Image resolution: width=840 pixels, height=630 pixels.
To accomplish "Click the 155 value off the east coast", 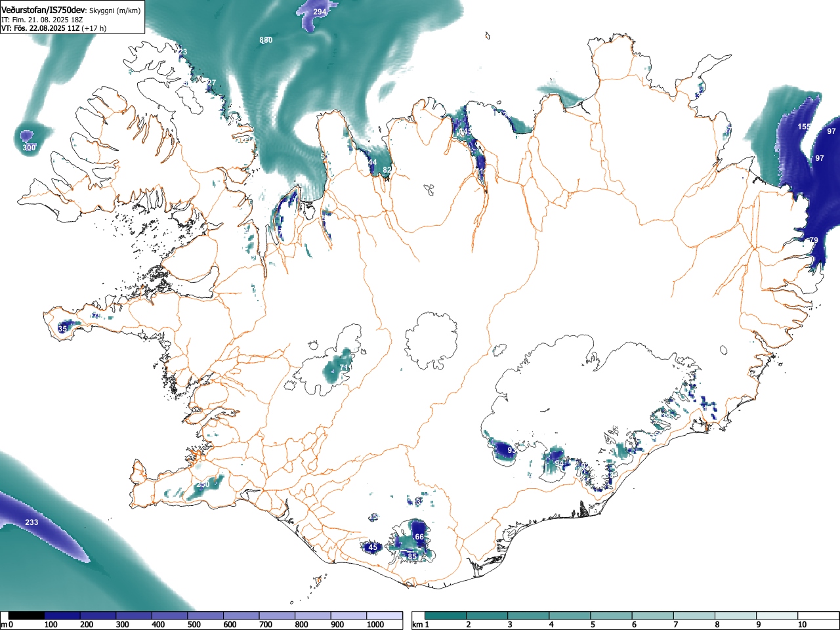I will [804, 127].
